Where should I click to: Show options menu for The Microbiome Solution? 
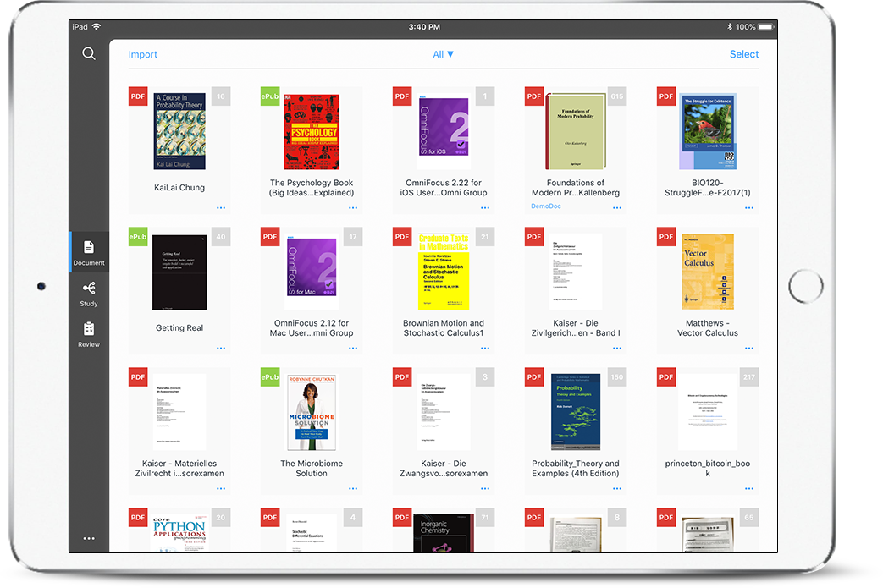point(353,488)
